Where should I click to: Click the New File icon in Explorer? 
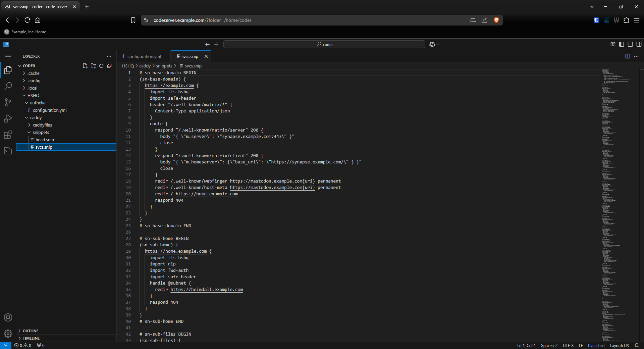pos(85,66)
